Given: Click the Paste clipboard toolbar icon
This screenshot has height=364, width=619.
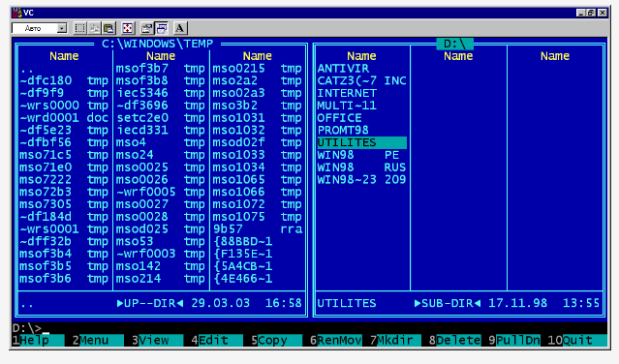Looking at the screenshot, I should [108, 28].
